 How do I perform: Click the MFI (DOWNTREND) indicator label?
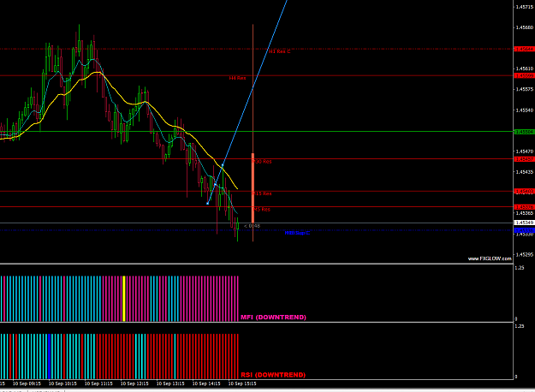273,317
